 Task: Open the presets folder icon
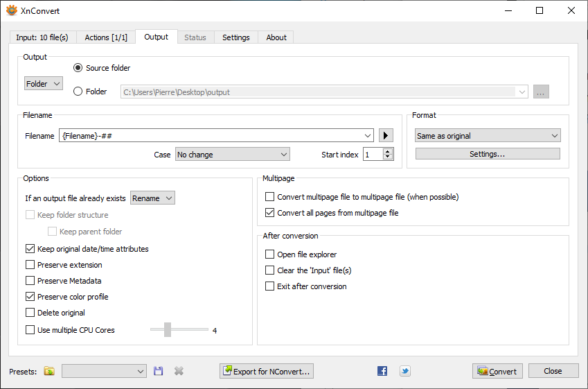tap(49, 371)
